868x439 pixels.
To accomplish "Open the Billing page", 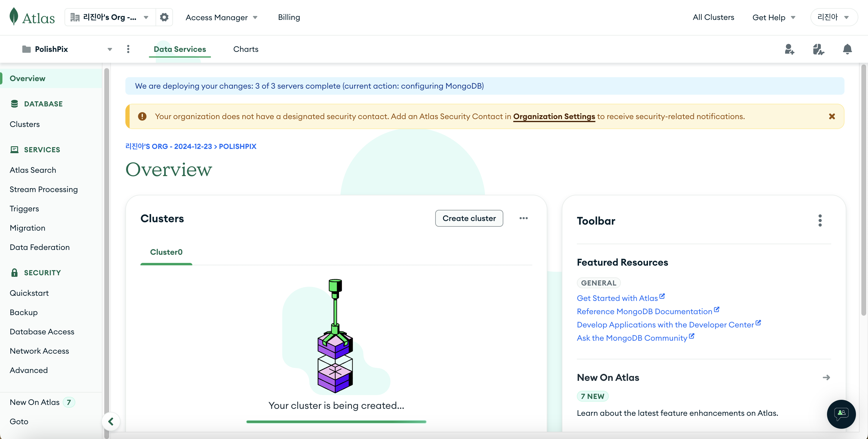I will [289, 17].
